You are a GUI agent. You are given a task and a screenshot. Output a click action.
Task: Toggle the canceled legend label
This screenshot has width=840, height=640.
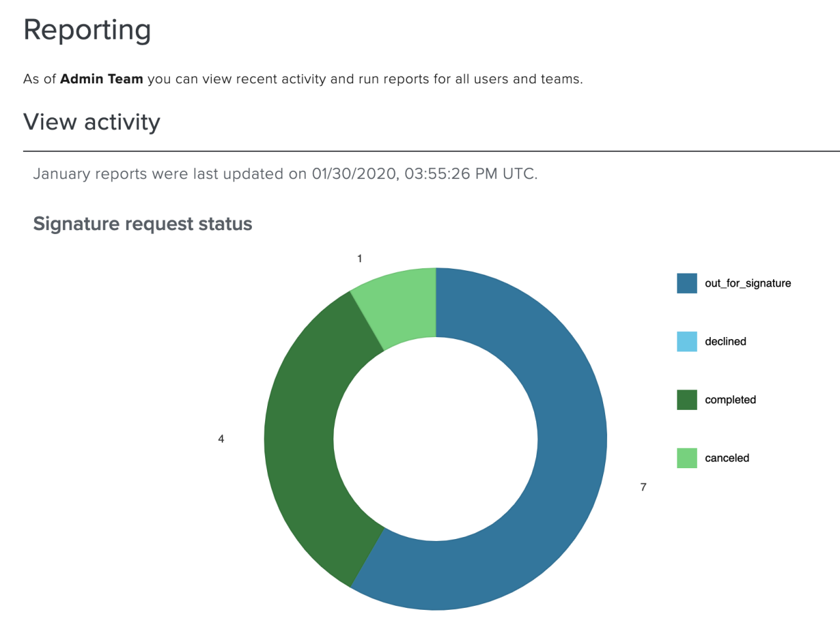tap(726, 458)
